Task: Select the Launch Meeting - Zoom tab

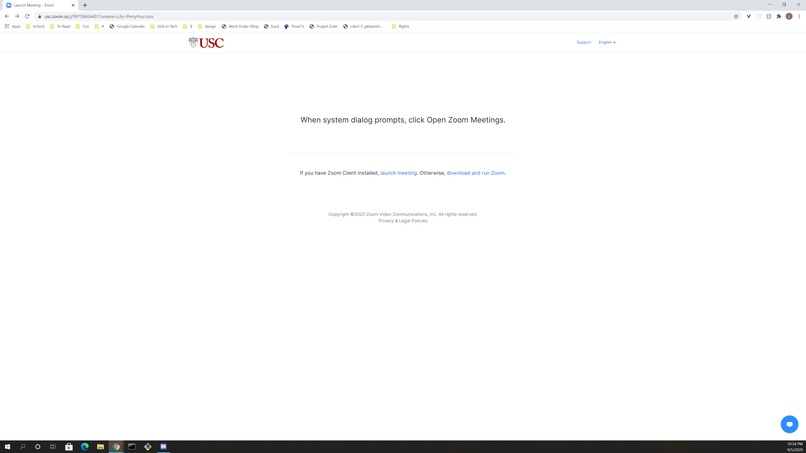Action: coord(39,5)
